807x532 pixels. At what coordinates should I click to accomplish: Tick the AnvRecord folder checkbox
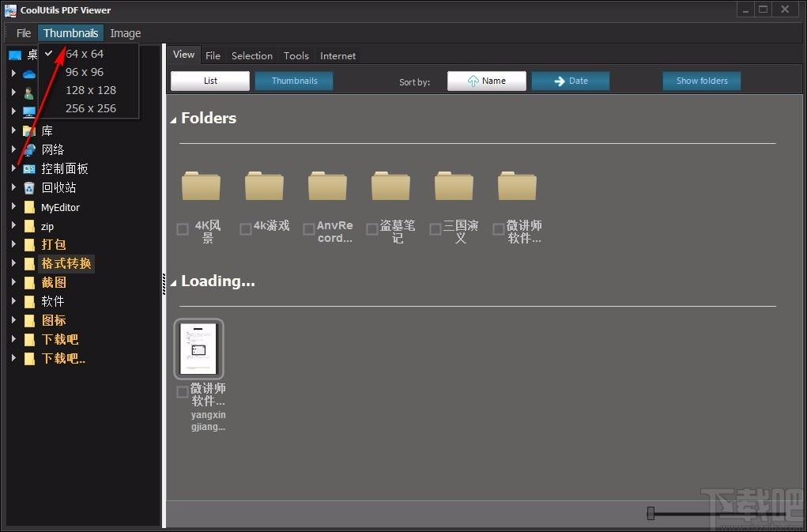pos(309,229)
